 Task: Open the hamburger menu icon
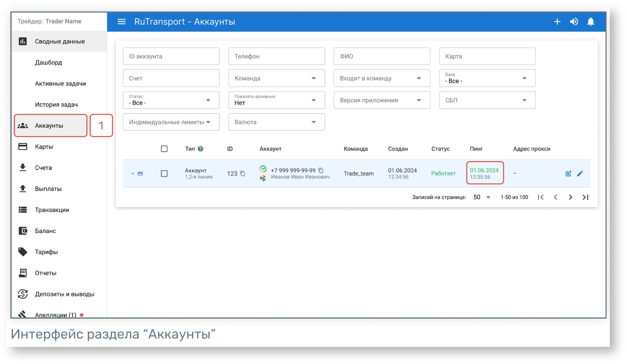[122, 22]
